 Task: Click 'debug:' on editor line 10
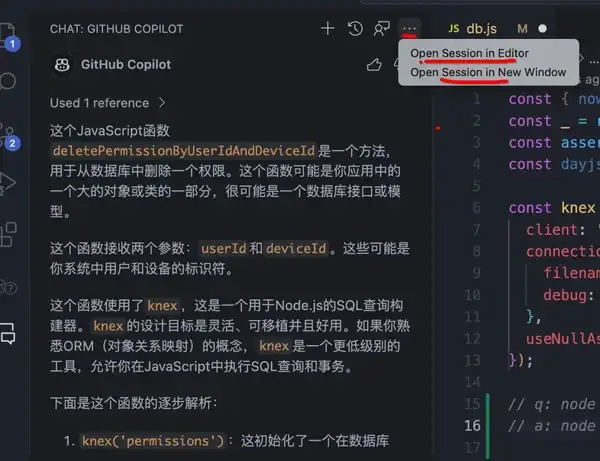569,295
